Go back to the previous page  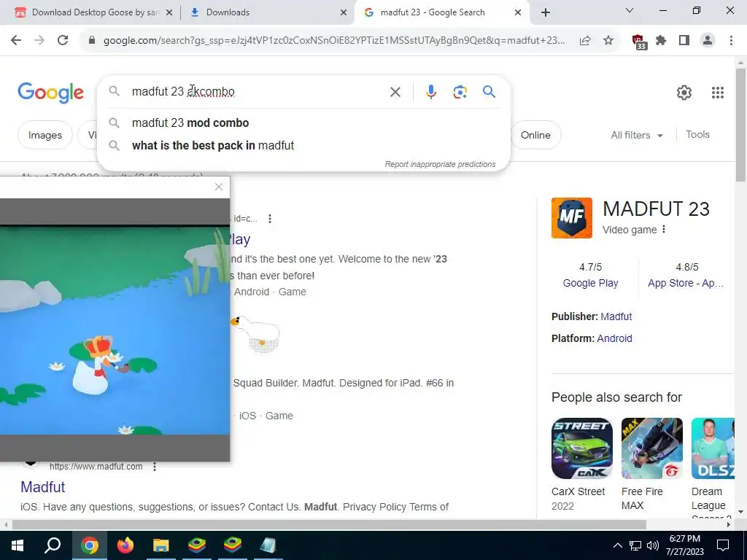click(16, 41)
